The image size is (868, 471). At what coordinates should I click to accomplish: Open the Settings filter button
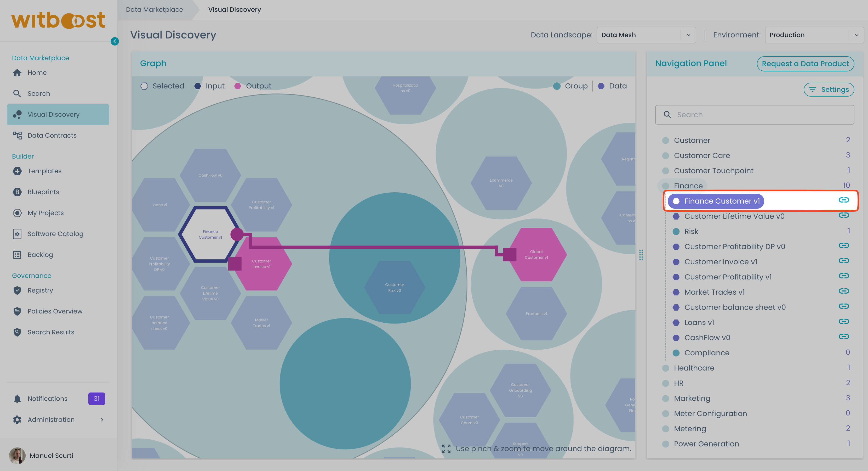tap(829, 89)
